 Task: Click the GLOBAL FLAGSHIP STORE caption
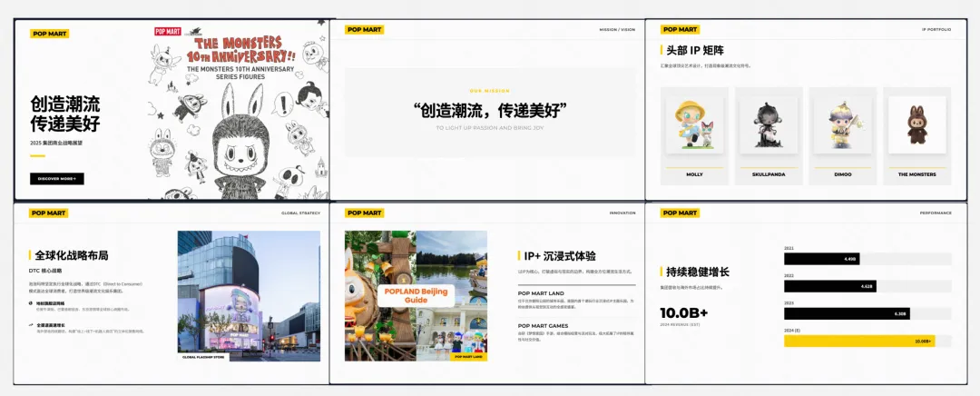point(203,357)
